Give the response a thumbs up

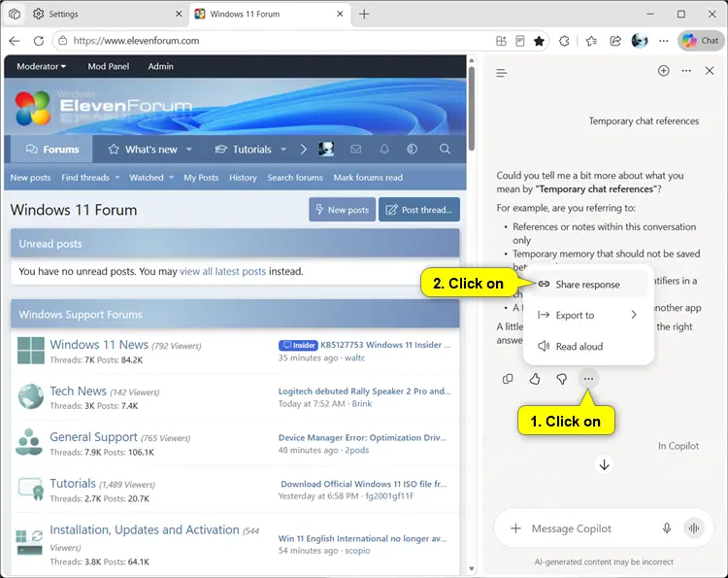pyautogui.click(x=535, y=379)
